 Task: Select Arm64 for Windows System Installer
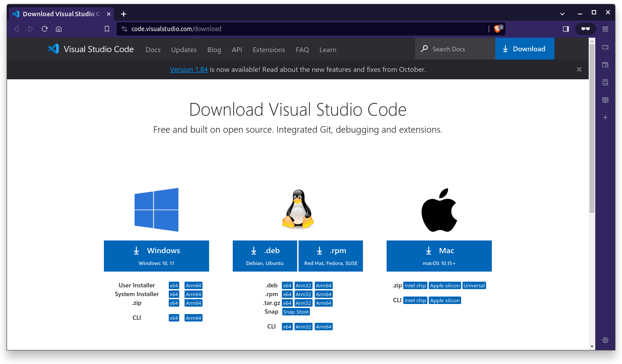tap(193, 294)
